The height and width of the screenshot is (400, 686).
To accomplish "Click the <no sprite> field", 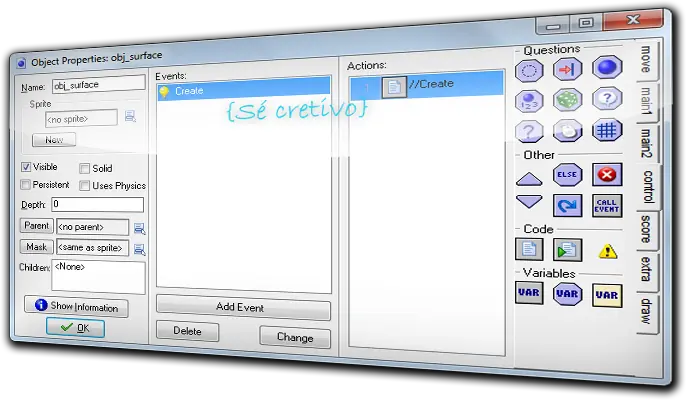I will point(81,119).
